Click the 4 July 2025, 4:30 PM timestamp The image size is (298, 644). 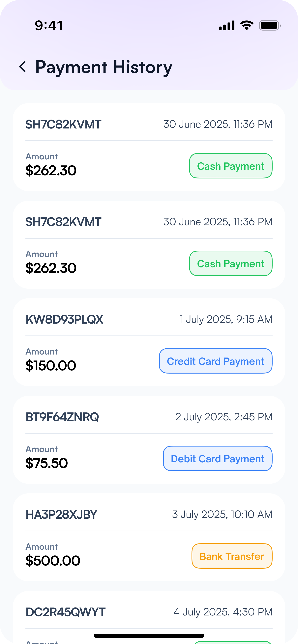tap(223, 612)
